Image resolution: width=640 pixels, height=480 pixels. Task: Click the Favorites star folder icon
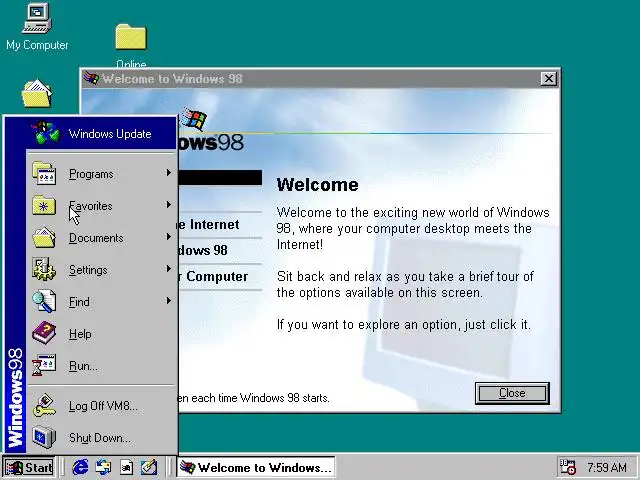44,205
